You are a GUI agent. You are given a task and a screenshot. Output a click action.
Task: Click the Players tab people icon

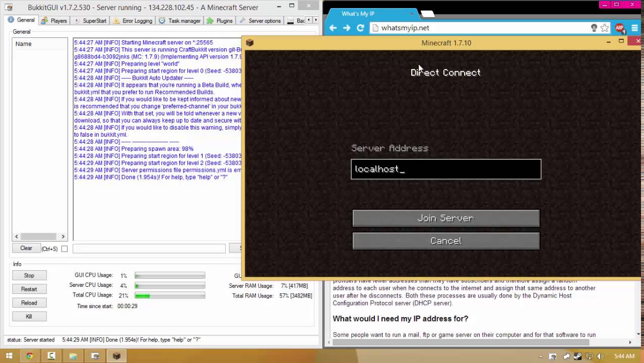click(44, 21)
